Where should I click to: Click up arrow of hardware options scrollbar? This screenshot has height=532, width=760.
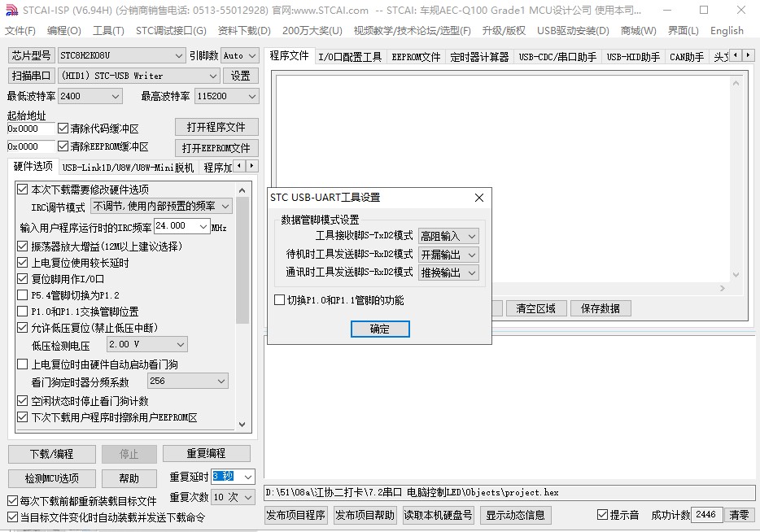point(242,190)
